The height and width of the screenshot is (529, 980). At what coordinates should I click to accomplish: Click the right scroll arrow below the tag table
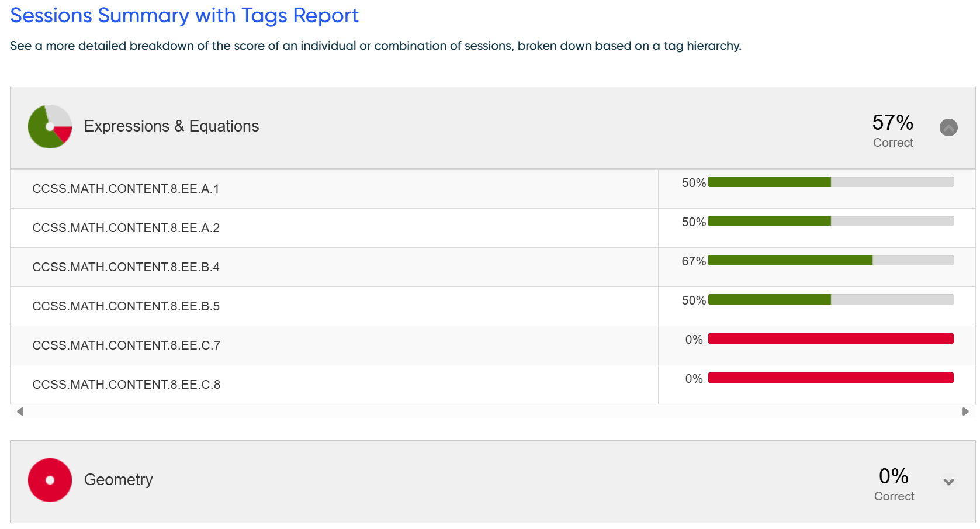[964, 411]
